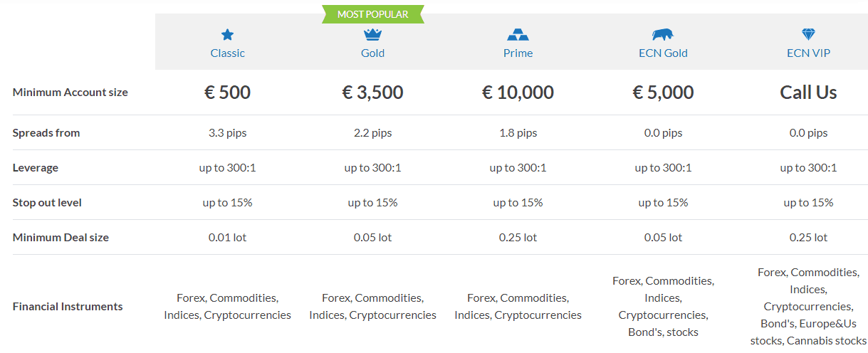This screenshot has height=353, width=868.
Task: Click the star icon above Classic
Action: [x=227, y=35]
